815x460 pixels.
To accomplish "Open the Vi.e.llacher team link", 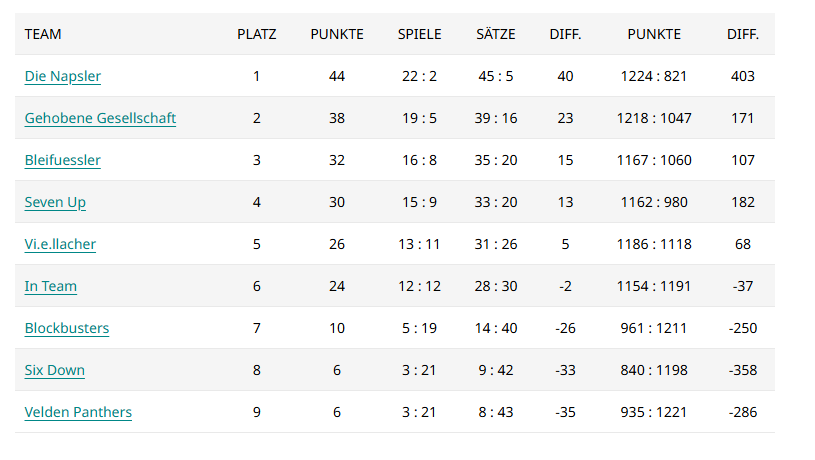I will tap(60, 244).
